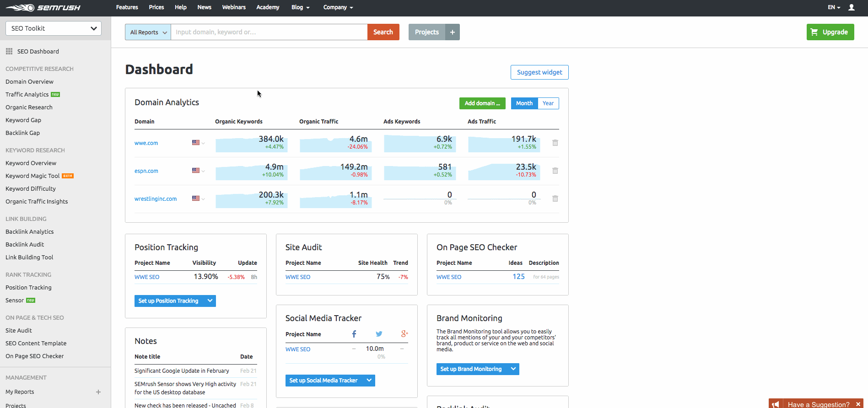Screen dimensions: 868x408
Task: Expand the Company menu
Action: 338,7
